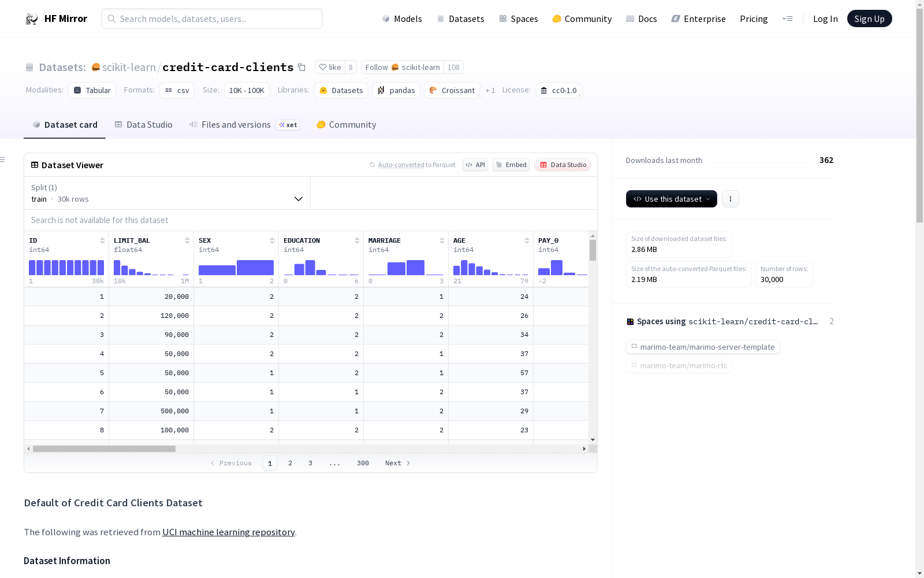Follow the scikit-learn organization
The height and width of the screenshot is (578, 924).
point(403,67)
